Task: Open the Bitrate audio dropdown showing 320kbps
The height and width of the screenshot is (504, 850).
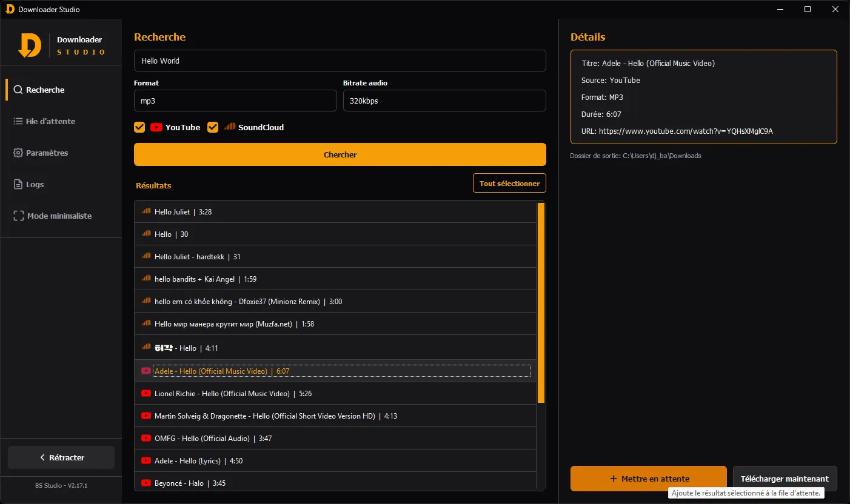Action: click(444, 101)
